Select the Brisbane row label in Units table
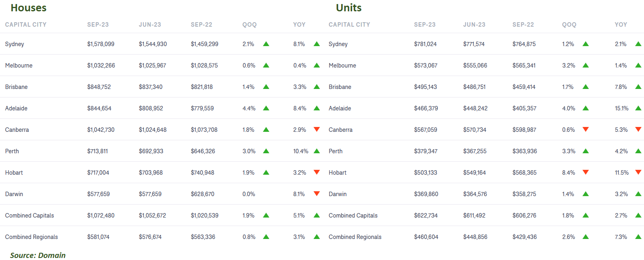644x260 pixels. pyautogui.click(x=340, y=87)
